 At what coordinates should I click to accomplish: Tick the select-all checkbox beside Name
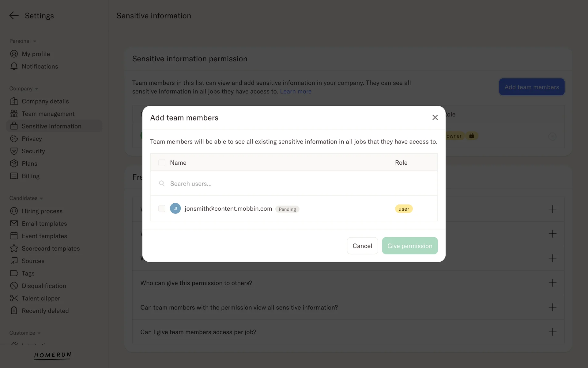click(x=162, y=163)
